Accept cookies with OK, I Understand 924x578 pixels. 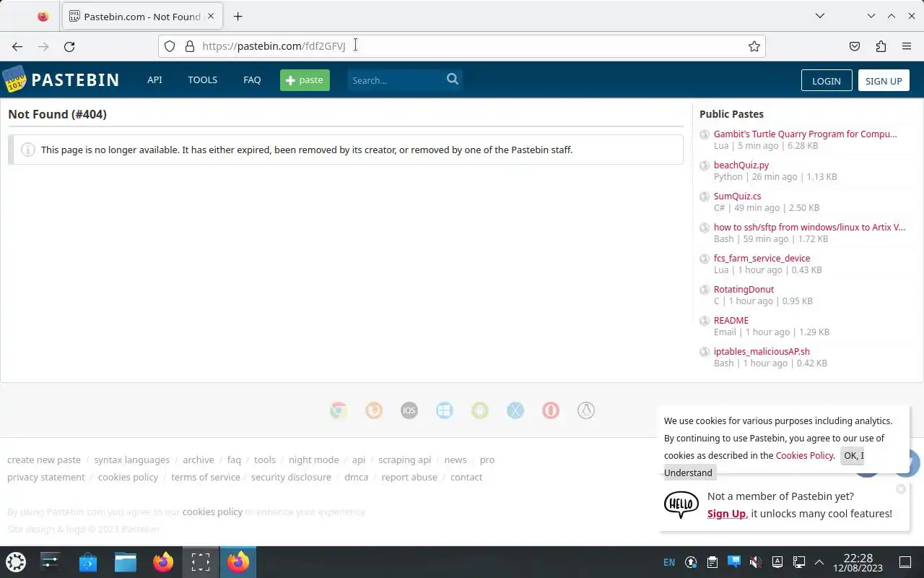(x=764, y=464)
